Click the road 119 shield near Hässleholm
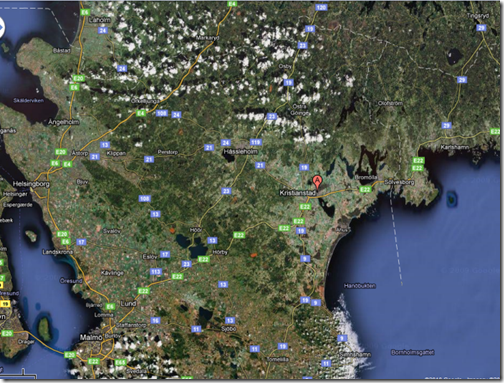 point(256,142)
